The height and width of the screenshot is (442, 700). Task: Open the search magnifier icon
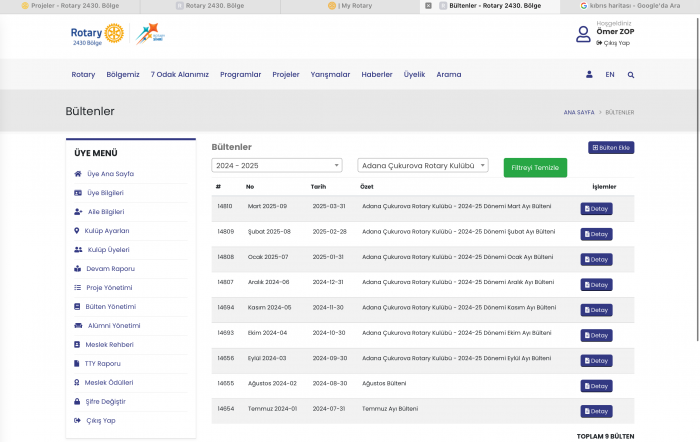pos(631,75)
